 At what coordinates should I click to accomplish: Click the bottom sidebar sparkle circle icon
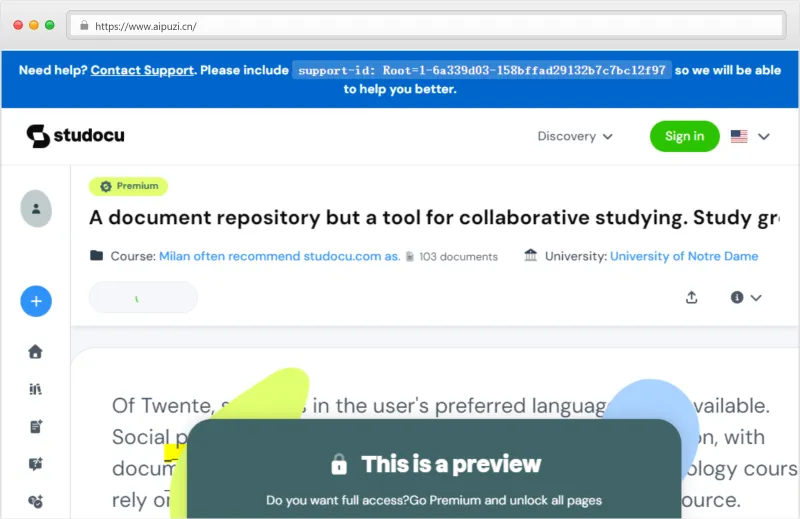tap(36, 502)
